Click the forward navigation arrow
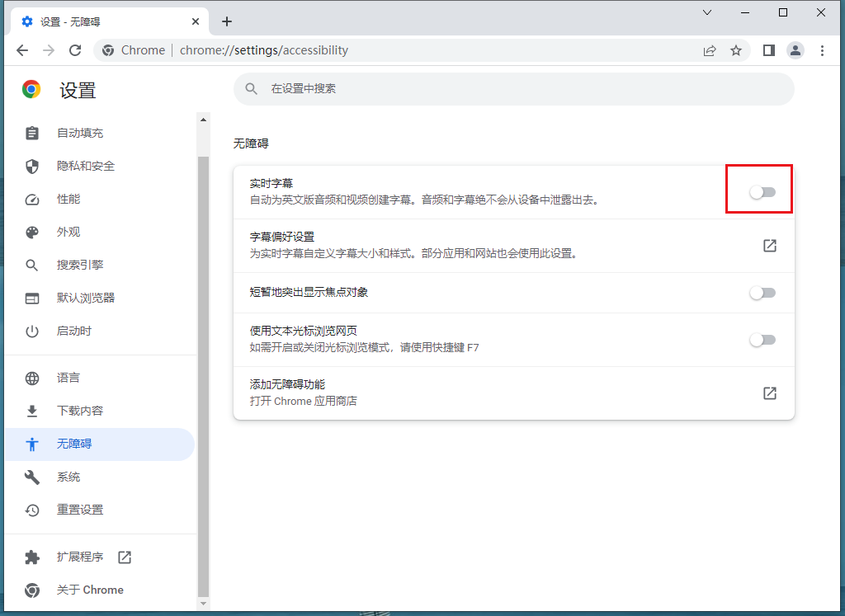This screenshot has width=845, height=616. pyautogui.click(x=49, y=50)
